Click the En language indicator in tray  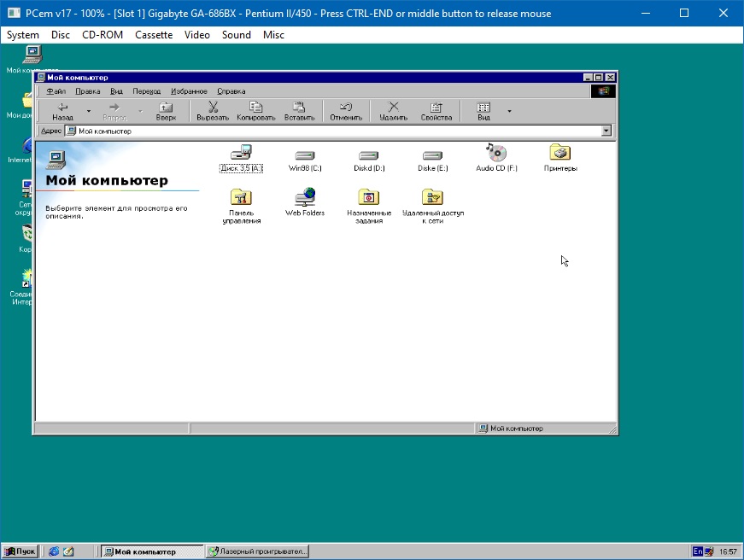698,551
